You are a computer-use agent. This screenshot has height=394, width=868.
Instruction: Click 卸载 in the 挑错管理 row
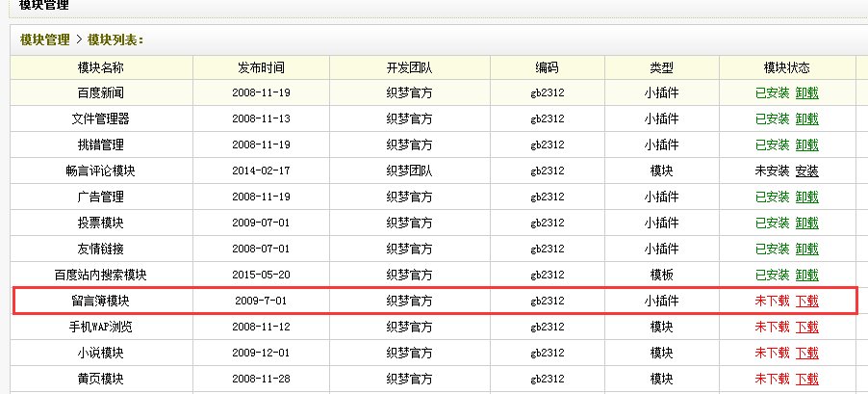(806, 145)
